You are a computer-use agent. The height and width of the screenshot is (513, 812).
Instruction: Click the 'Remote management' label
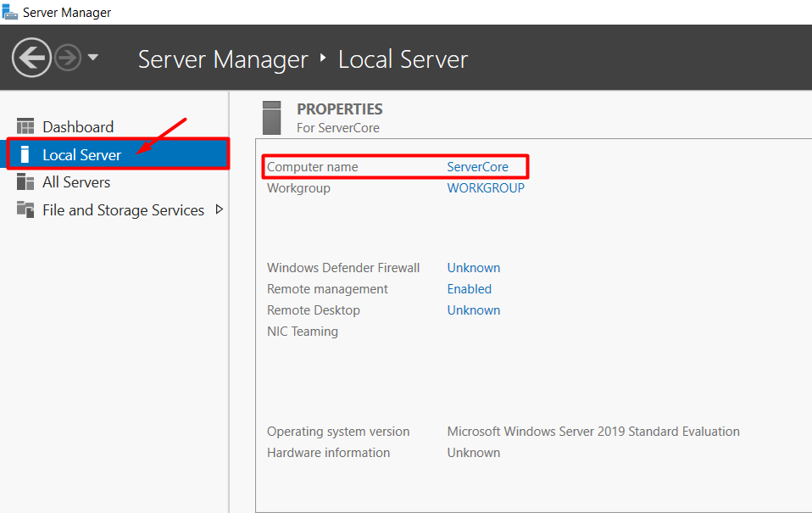[327, 289]
